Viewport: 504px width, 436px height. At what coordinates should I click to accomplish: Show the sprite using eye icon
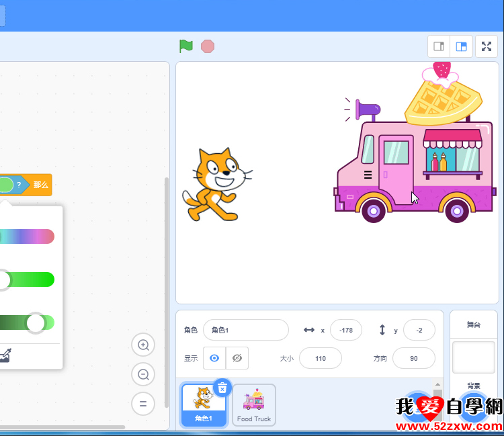point(214,358)
